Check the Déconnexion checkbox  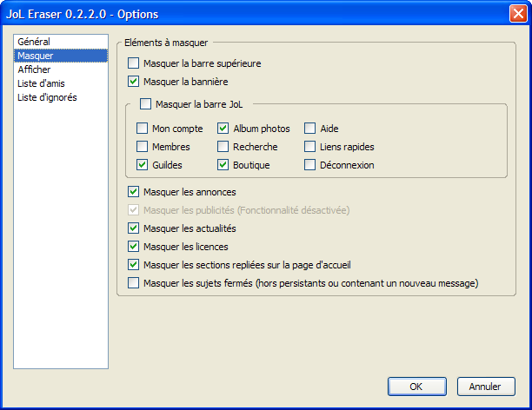point(309,165)
